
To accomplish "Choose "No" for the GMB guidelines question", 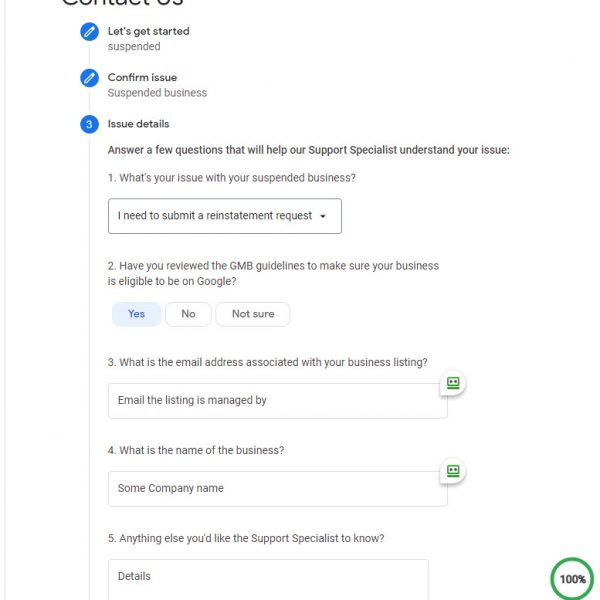I will (x=188, y=314).
